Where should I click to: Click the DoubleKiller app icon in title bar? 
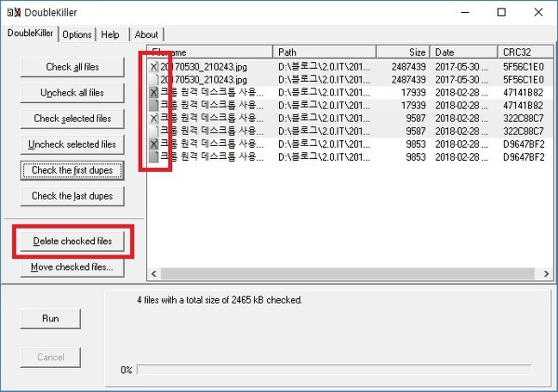[x=14, y=12]
